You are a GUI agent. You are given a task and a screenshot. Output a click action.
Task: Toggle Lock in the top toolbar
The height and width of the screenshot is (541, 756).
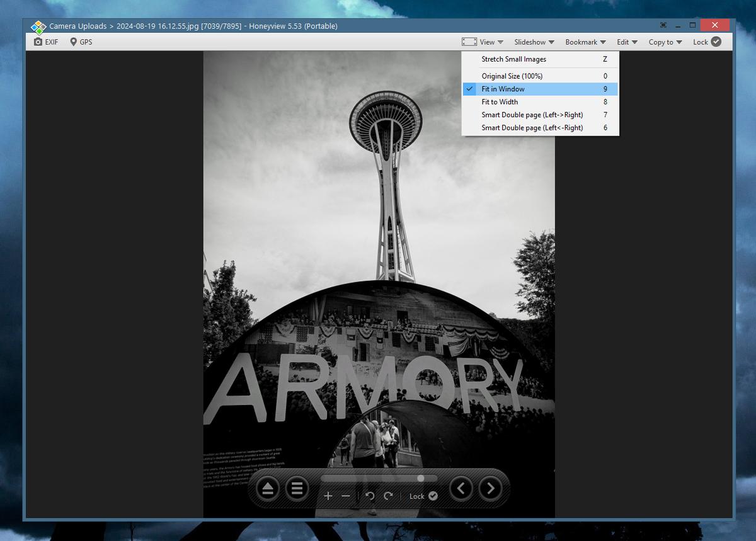pyautogui.click(x=707, y=42)
